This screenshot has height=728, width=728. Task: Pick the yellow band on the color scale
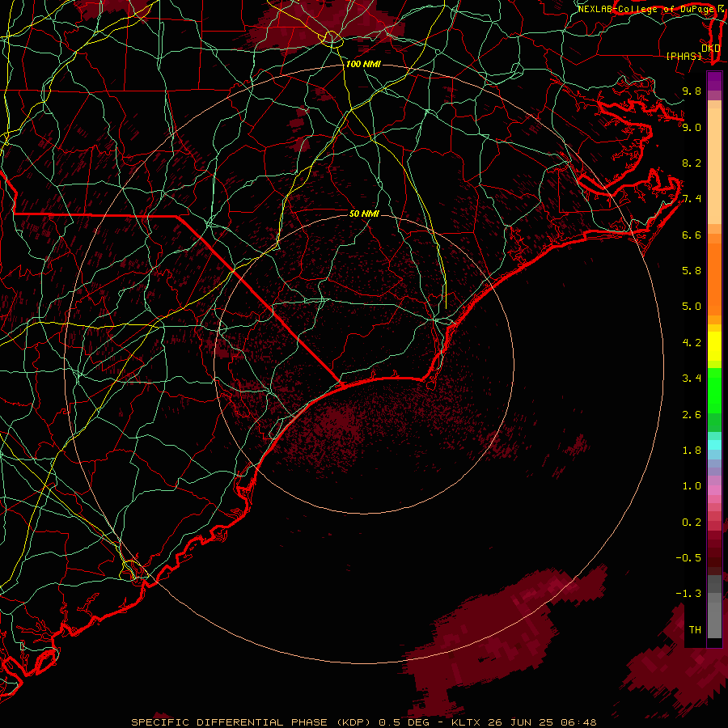714,346
